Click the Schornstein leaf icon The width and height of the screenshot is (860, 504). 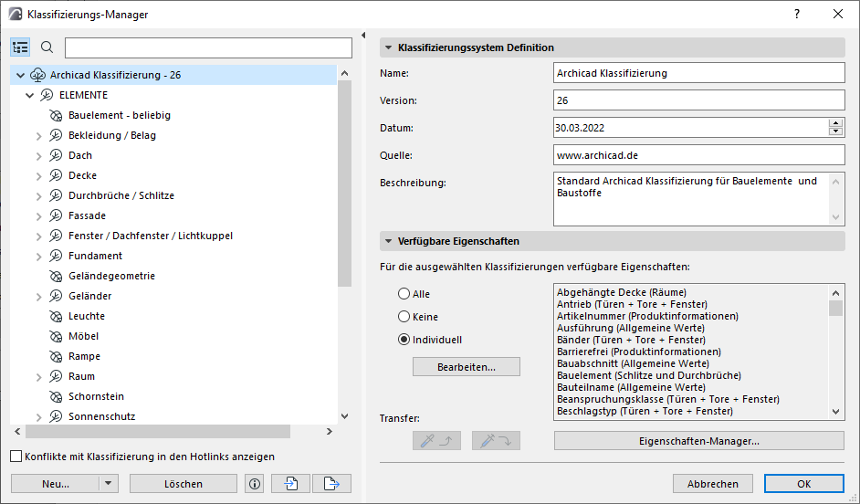click(x=56, y=396)
